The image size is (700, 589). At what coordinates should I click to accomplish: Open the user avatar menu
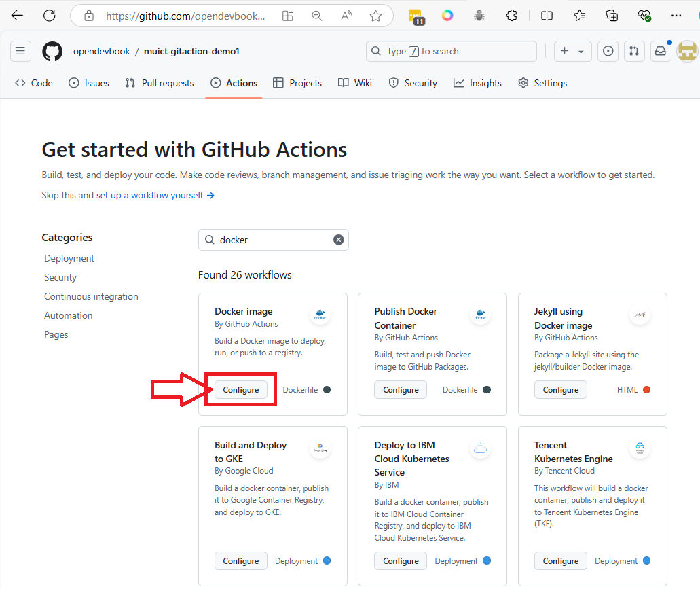(x=688, y=52)
